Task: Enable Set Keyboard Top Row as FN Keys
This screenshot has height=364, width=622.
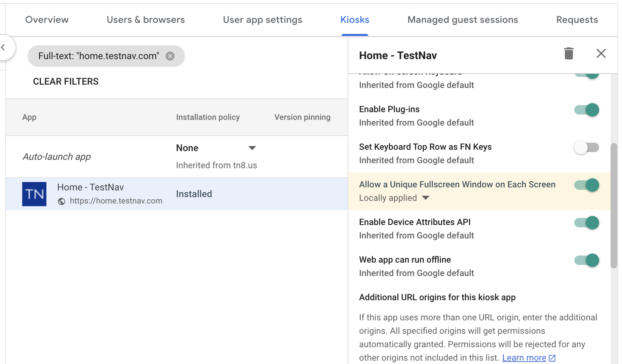Action: click(x=586, y=147)
